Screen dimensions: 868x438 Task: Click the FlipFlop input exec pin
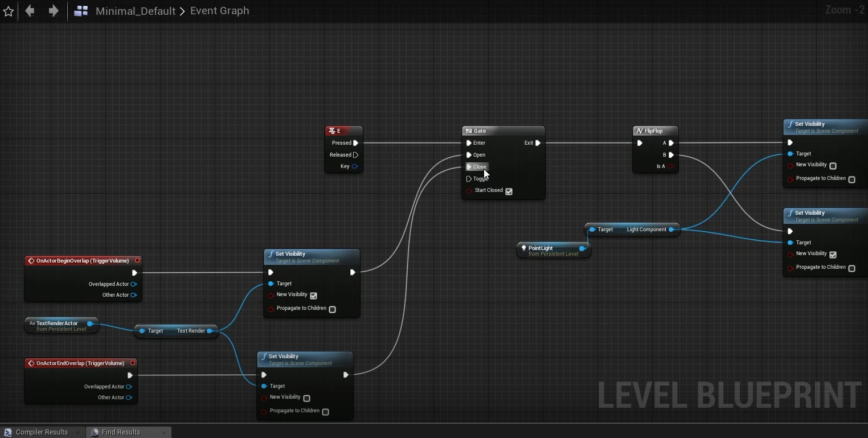640,143
